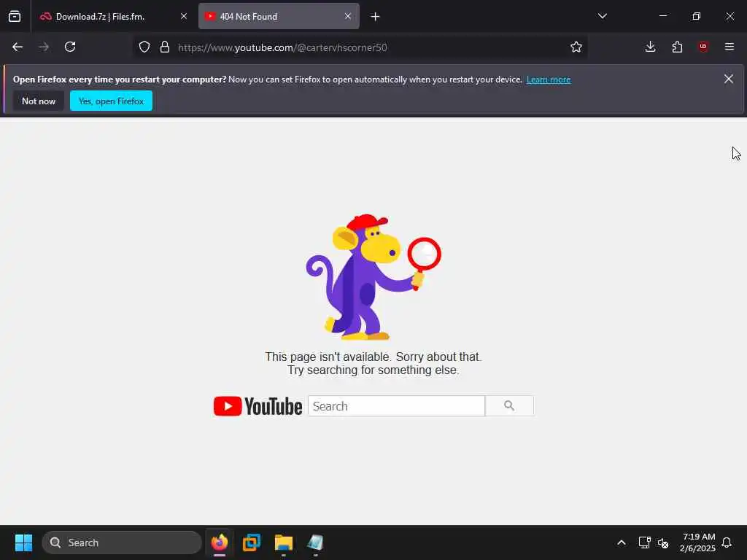Screen dimensions: 747x560
Task: View site security lock information
Action: pyautogui.click(x=165, y=47)
